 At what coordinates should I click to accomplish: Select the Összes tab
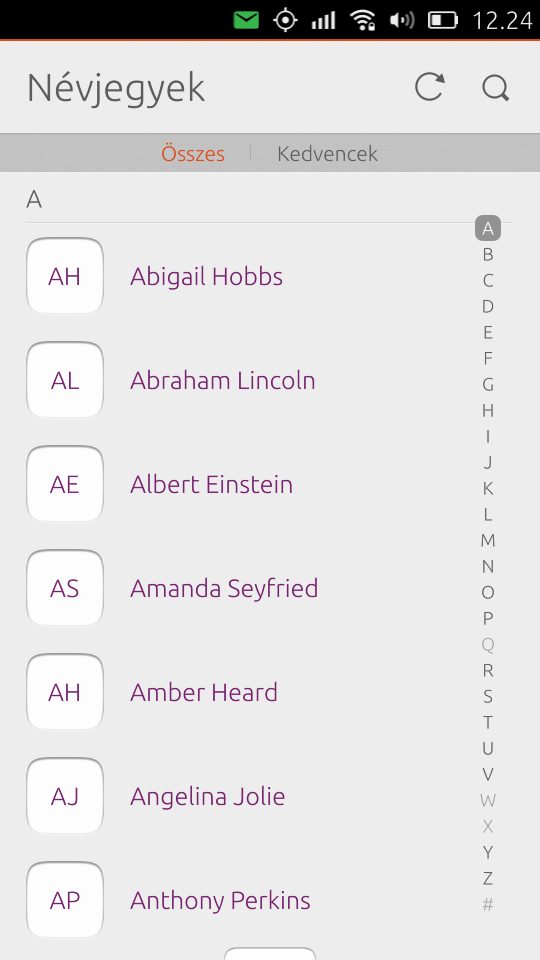[193, 153]
